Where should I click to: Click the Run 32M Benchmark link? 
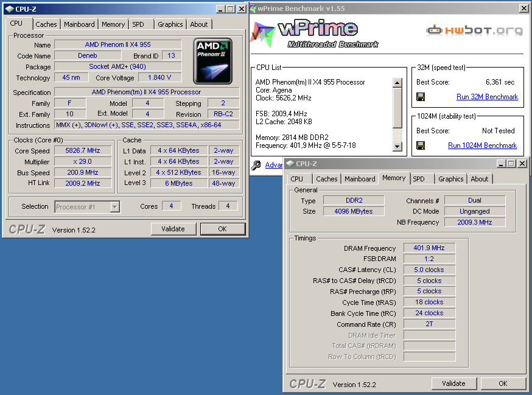click(487, 97)
